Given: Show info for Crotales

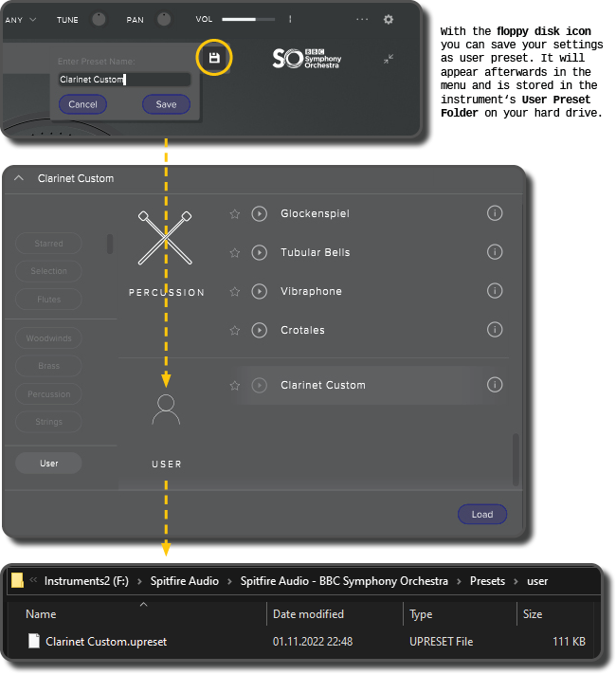Looking at the screenshot, I should [x=495, y=330].
